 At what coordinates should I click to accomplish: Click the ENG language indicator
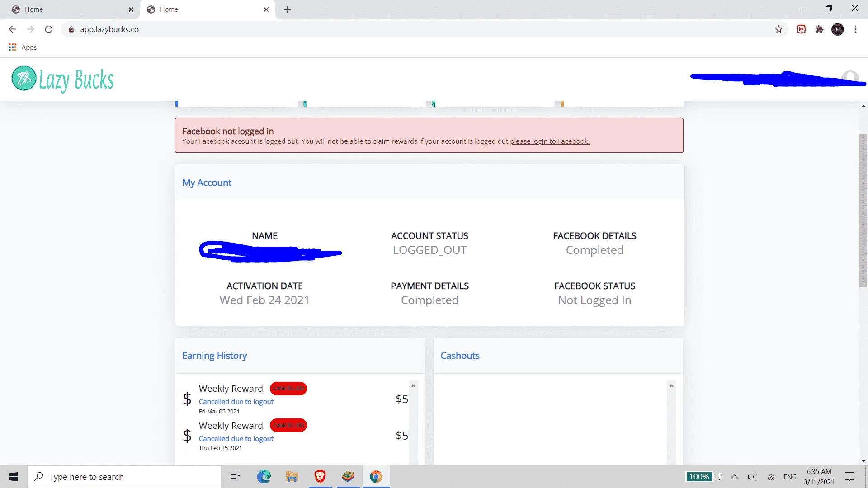[790, 477]
